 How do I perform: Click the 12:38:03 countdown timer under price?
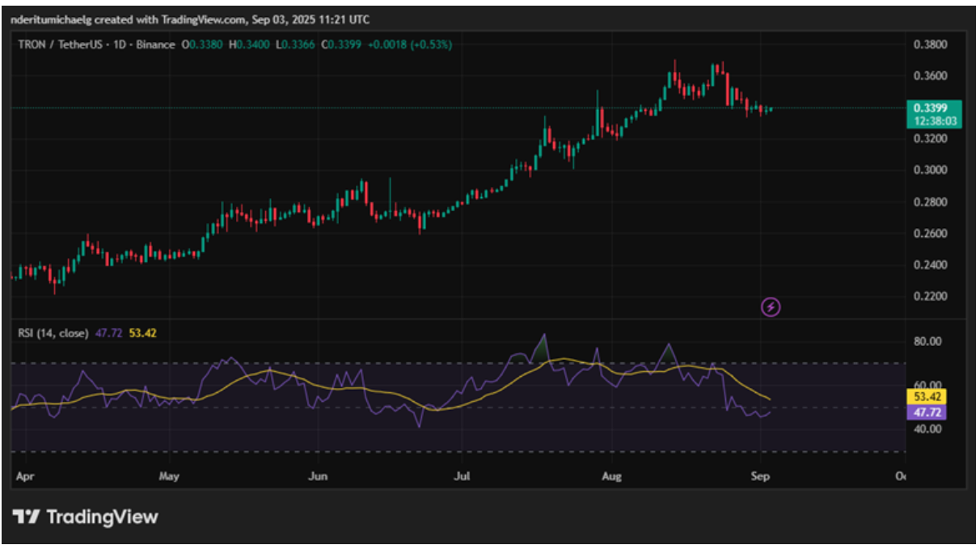[936, 120]
